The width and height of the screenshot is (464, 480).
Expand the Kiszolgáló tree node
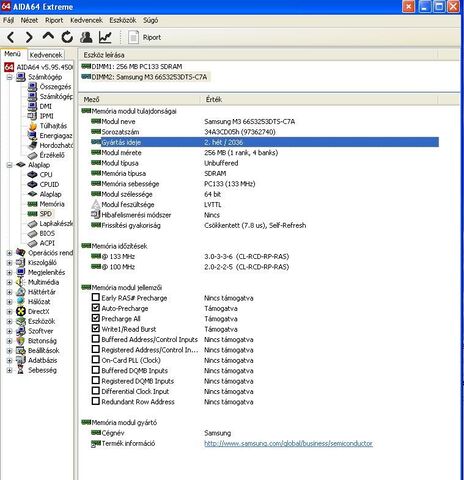(x=9, y=263)
